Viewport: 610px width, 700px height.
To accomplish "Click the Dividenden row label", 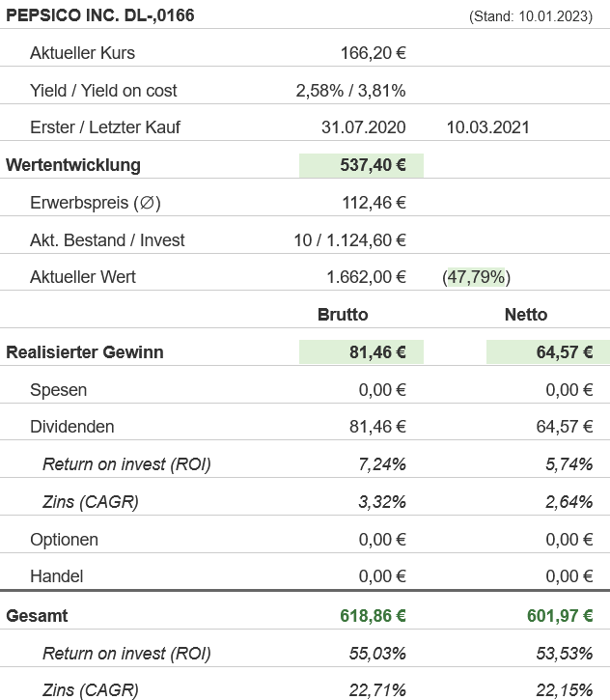I will click(x=72, y=427).
